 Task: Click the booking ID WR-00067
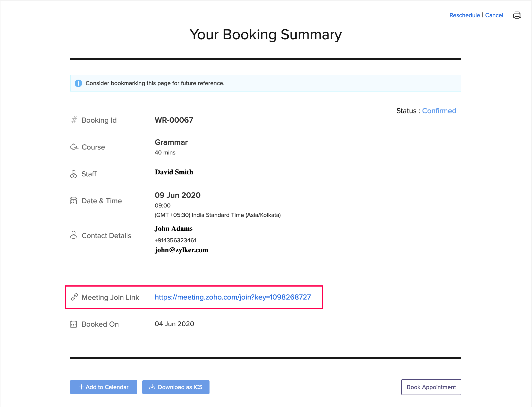point(174,120)
